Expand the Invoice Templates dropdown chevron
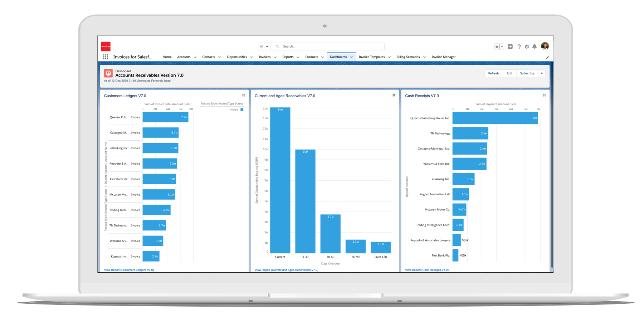The height and width of the screenshot is (322, 644). click(x=389, y=57)
